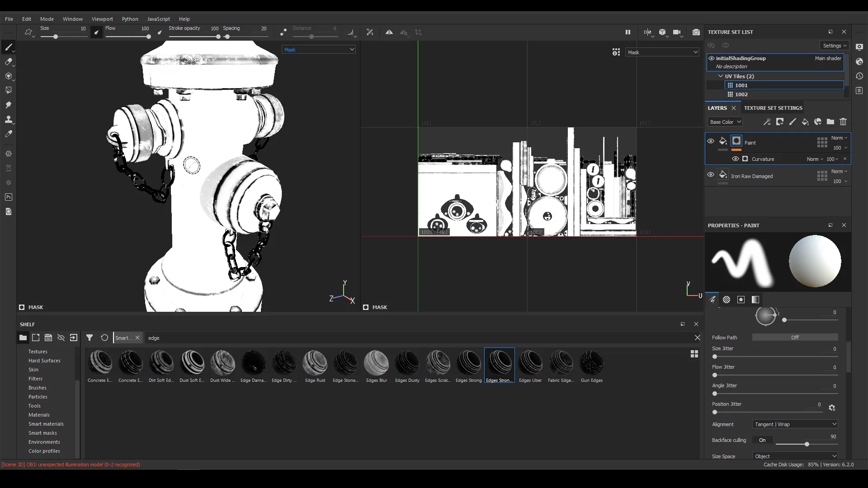Open smart material icon in Layers toolbar

pyautogui.click(x=818, y=122)
